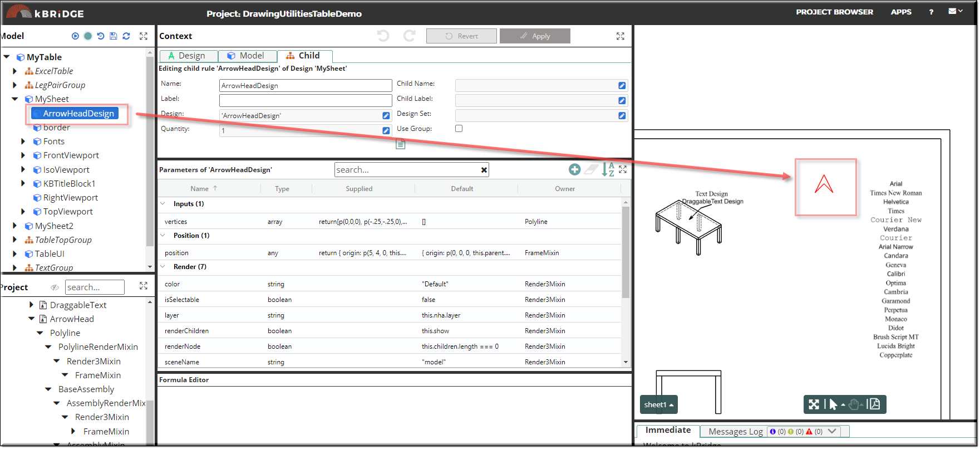Edit the Design field formula pencil icon
980x449 pixels.
(x=386, y=115)
